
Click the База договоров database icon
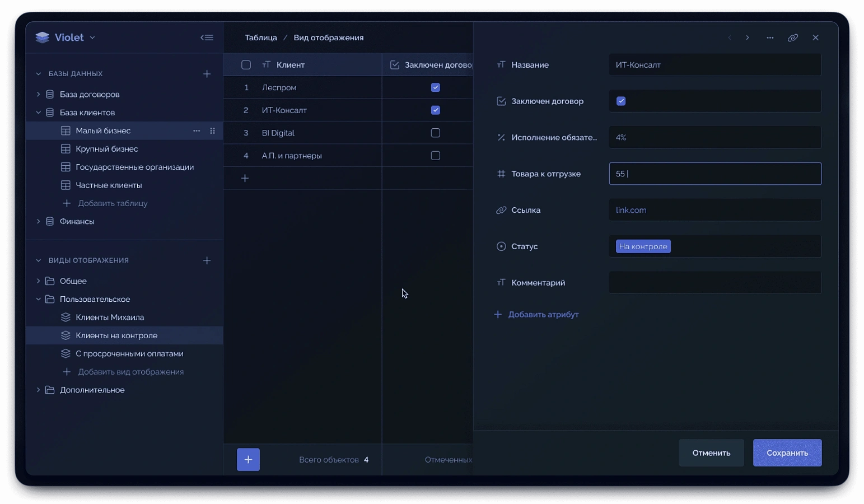[x=50, y=94]
